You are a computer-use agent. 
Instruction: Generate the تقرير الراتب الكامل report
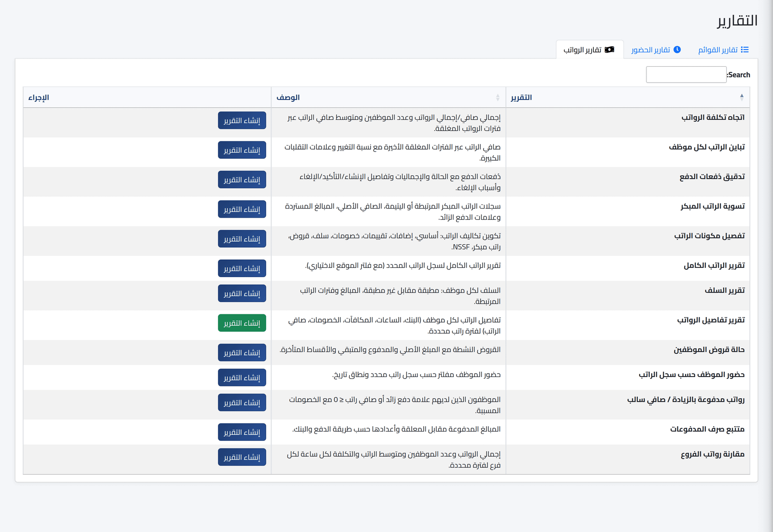pyautogui.click(x=242, y=268)
